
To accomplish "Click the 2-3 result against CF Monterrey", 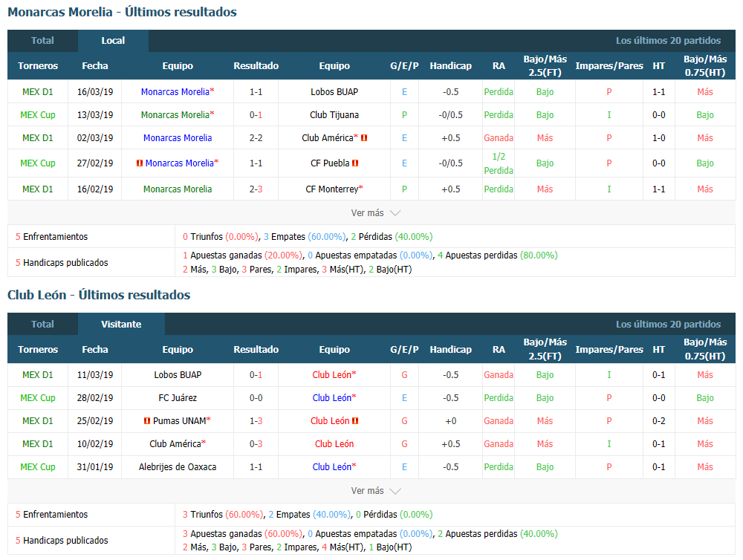I will click(256, 189).
